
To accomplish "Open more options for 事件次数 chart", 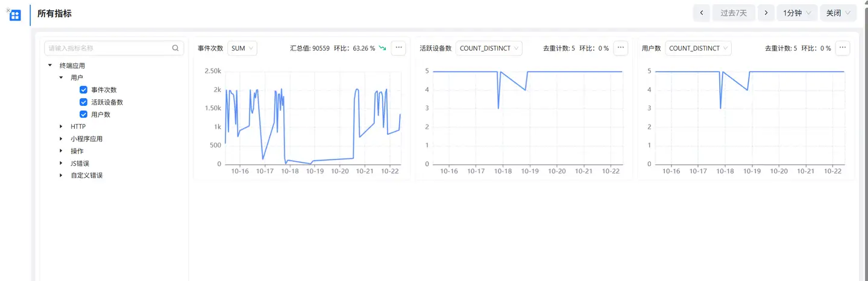I will click(x=398, y=48).
